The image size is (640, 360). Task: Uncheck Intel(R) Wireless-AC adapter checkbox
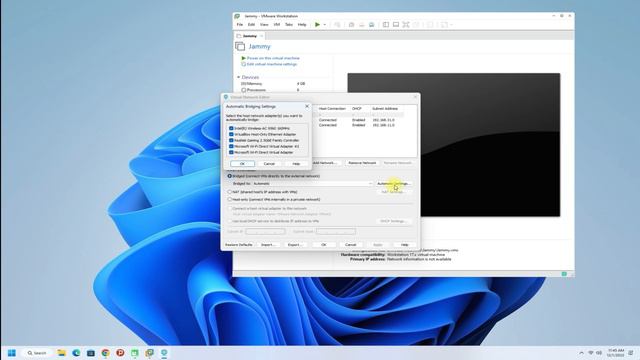tap(231, 128)
